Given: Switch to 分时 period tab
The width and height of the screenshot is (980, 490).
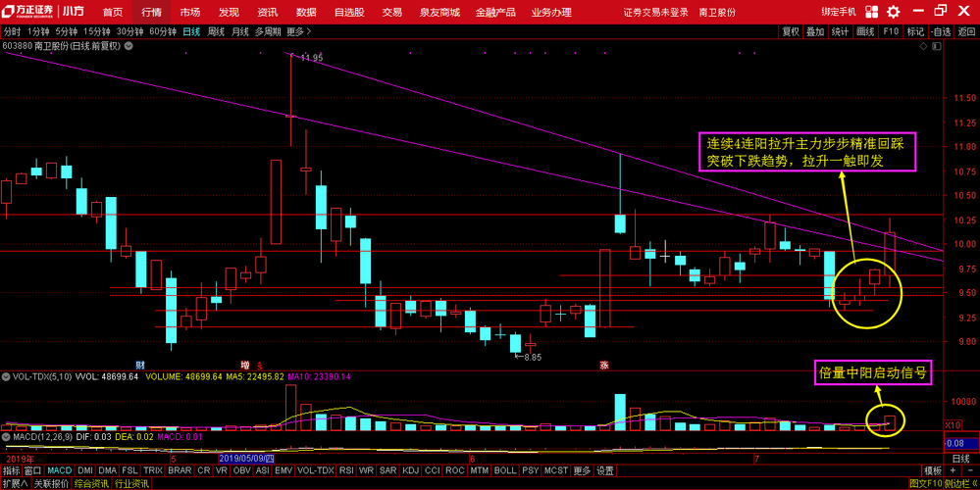Looking at the screenshot, I should click(x=13, y=31).
